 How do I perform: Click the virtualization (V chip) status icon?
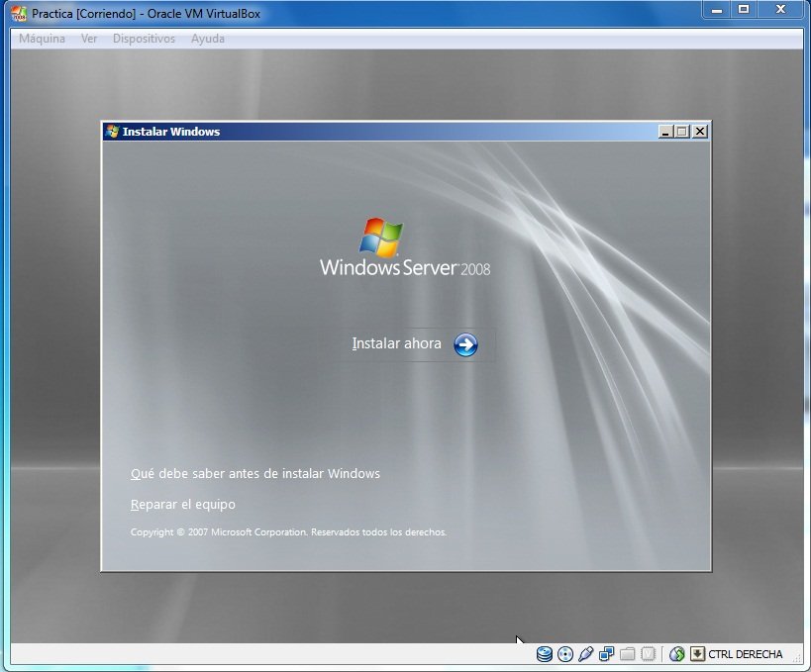648,654
